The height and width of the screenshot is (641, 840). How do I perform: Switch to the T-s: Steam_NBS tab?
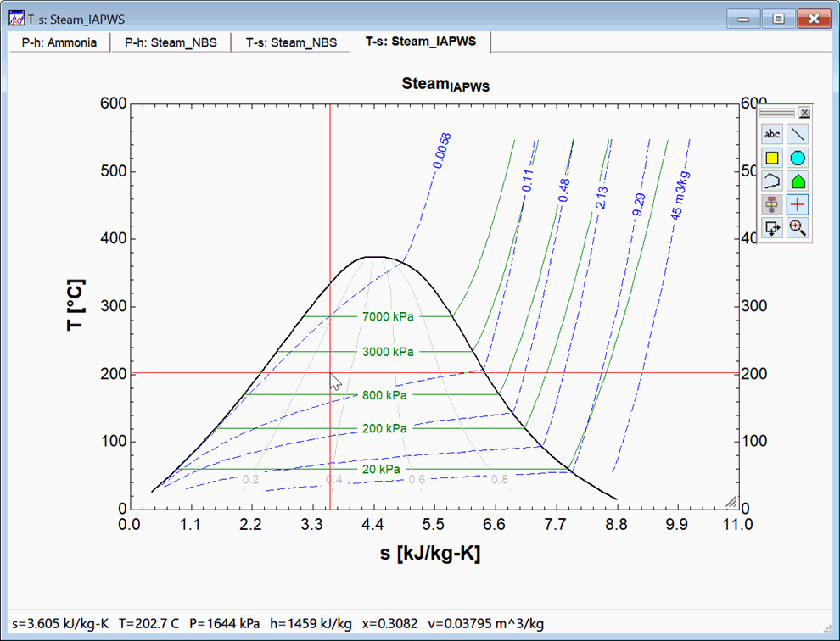point(291,42)
